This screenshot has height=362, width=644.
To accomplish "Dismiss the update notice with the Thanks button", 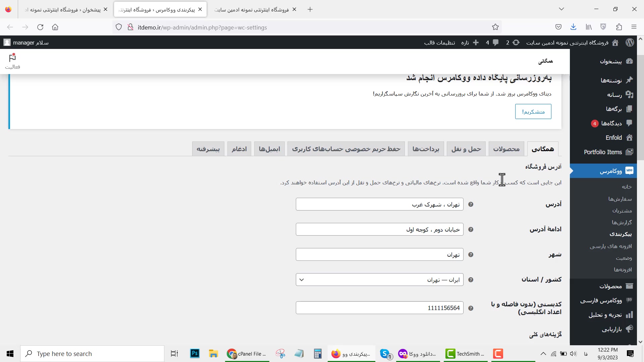I will coord(533,112).
